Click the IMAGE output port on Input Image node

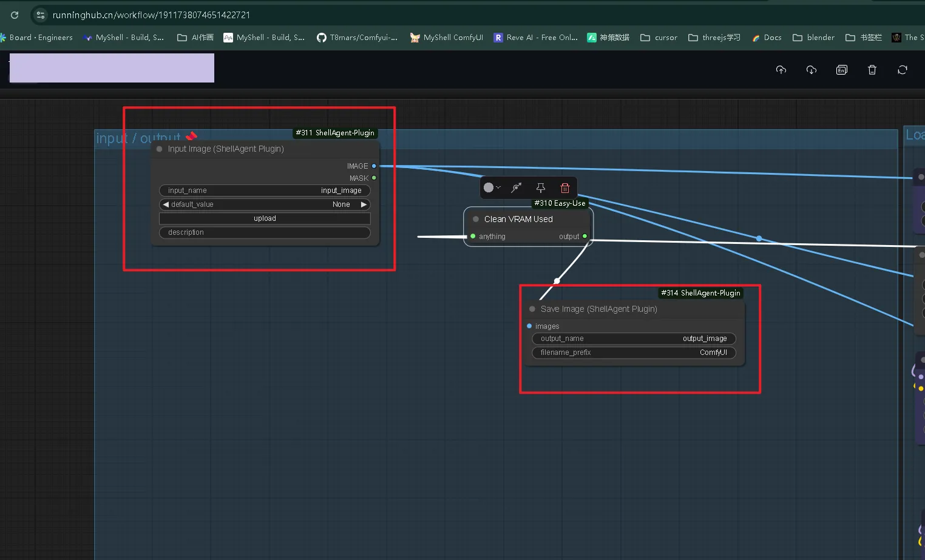(x=374, y=166)
